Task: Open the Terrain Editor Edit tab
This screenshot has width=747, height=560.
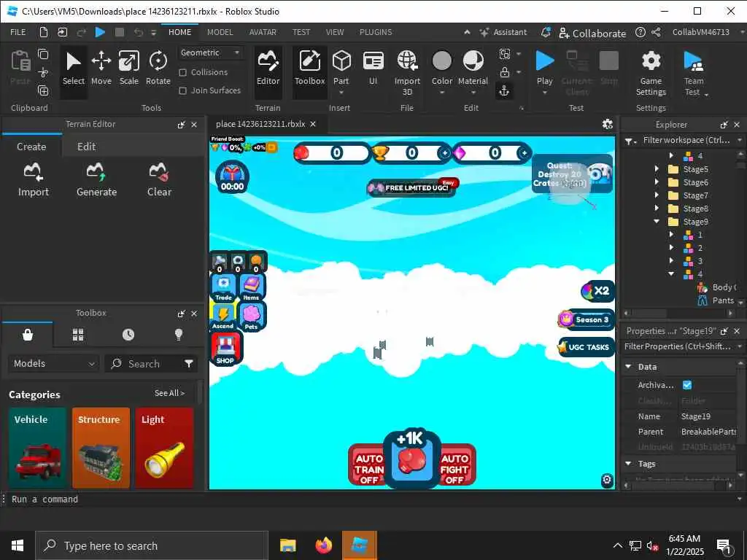Action: (86, 147)
